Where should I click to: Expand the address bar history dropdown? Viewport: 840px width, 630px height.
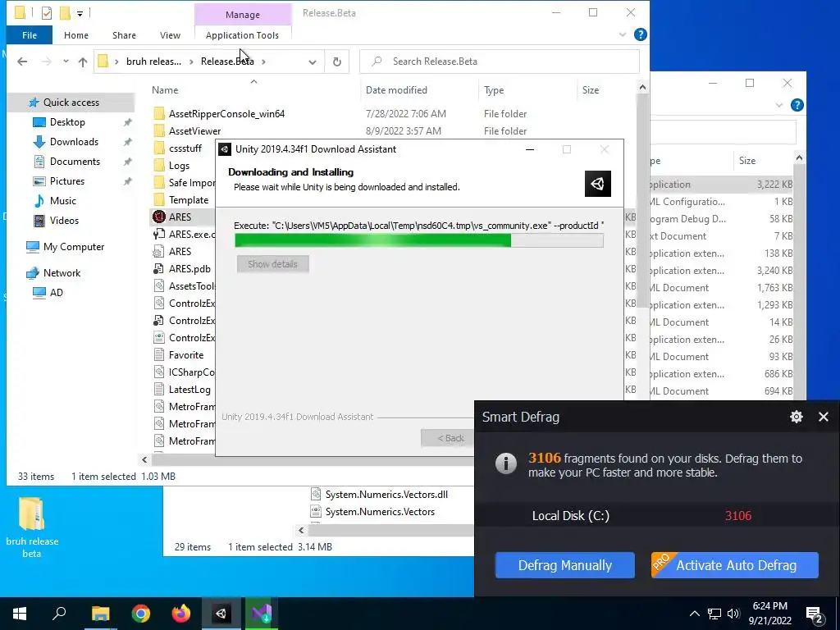click(x=313, y=62)
